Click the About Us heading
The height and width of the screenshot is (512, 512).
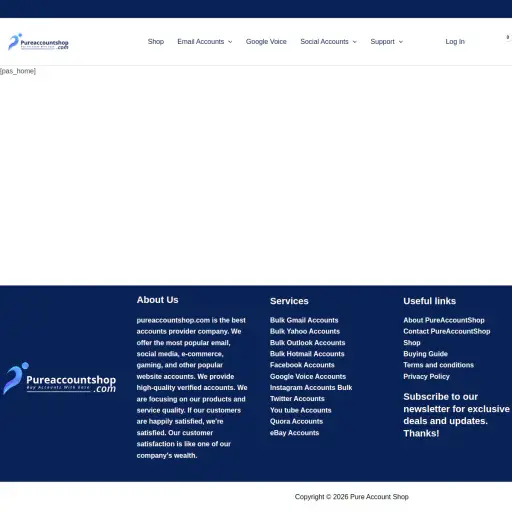157,300
